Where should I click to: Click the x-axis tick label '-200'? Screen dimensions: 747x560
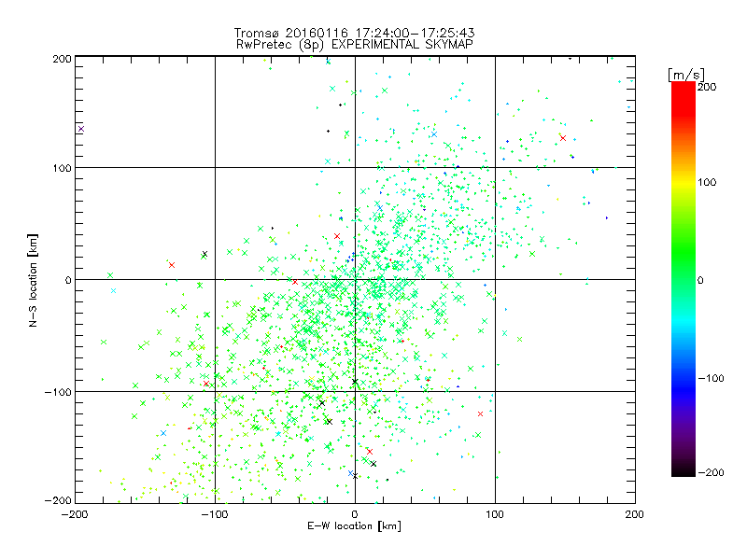[75, 514]
